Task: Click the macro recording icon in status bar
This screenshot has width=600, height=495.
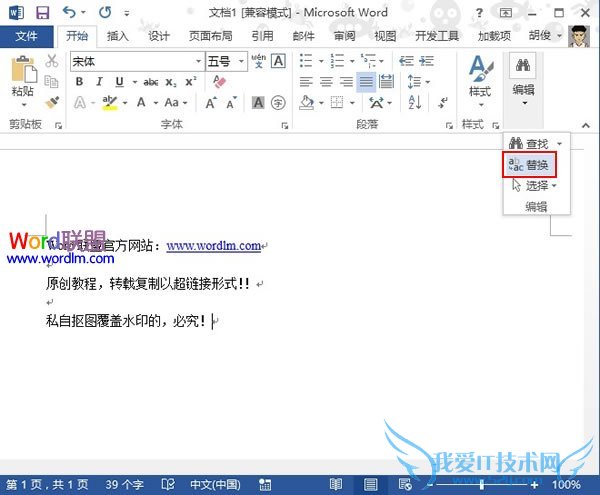Action: coord(265,485)
